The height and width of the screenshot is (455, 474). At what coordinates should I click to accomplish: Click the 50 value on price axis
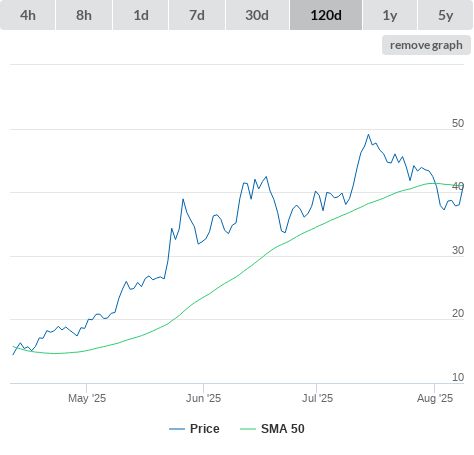coord(458,123)
